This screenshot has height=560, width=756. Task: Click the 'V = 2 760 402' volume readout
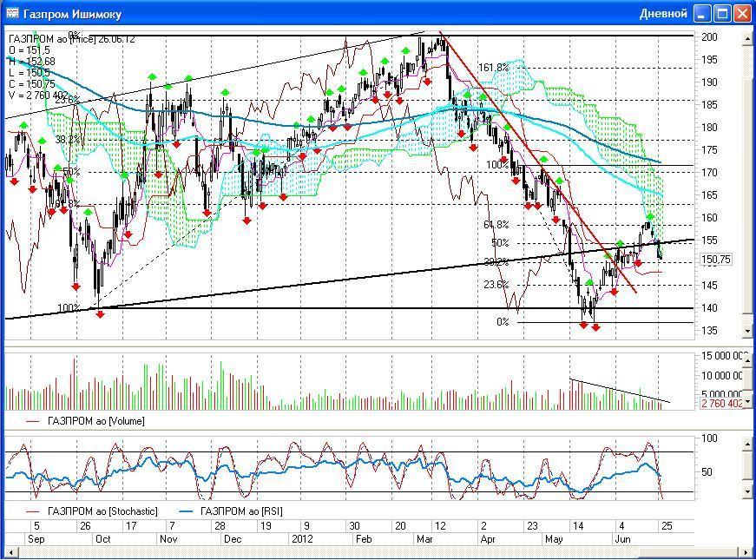pyautogui.click(x=38, y=95)
